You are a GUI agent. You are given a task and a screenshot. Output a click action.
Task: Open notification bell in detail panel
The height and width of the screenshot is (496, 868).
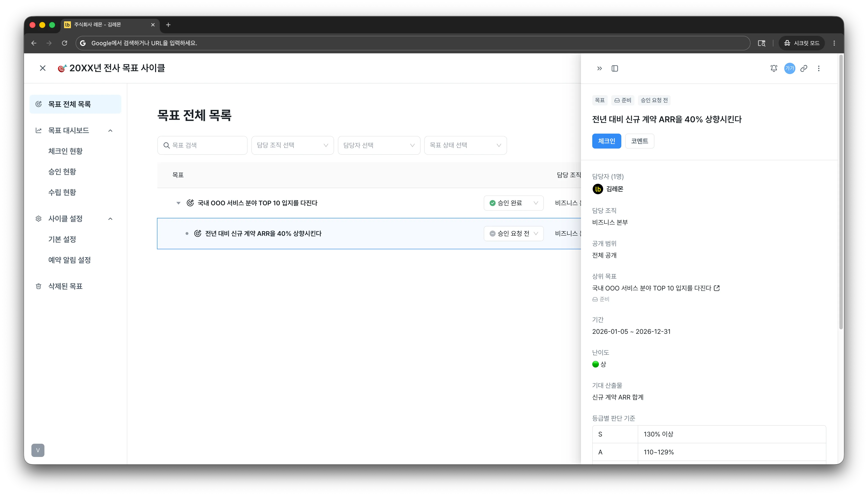tap(774, 69)
